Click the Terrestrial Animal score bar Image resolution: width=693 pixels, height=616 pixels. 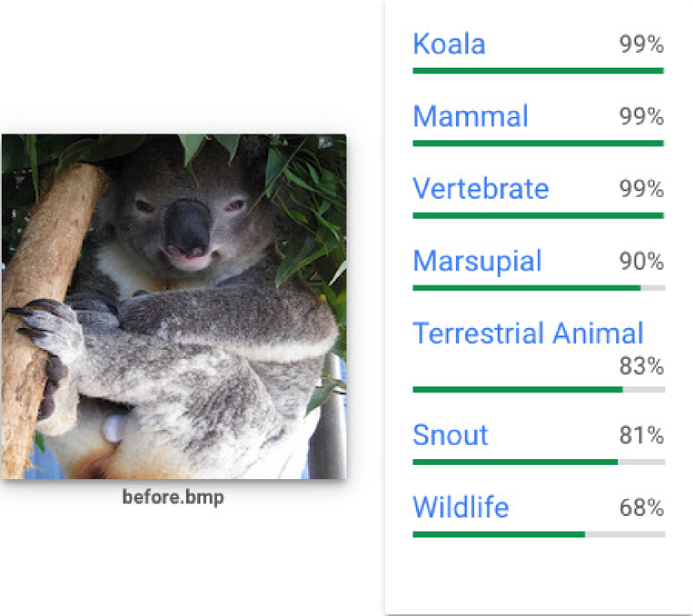[x=539, y=390]
